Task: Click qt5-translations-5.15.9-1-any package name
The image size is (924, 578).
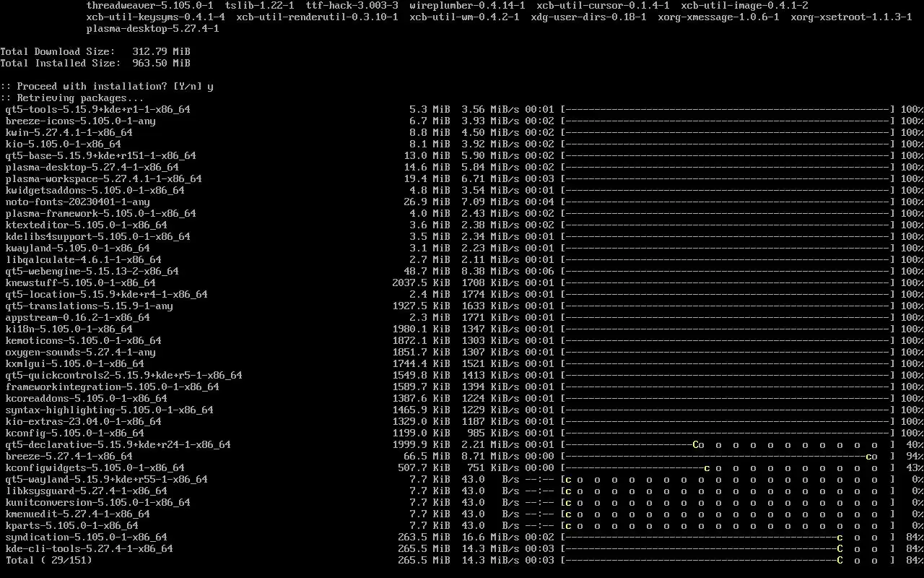Action: click(x=90, y=306)
